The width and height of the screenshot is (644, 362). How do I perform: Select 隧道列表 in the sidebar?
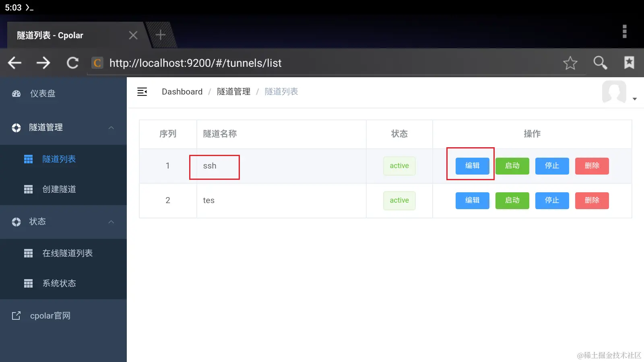[x=63, y=159]
